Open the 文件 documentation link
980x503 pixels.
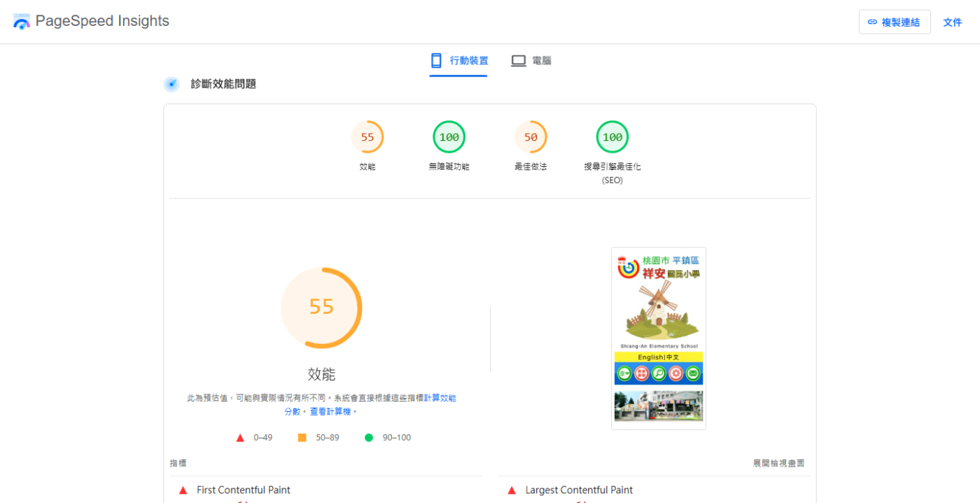point(952,22)
